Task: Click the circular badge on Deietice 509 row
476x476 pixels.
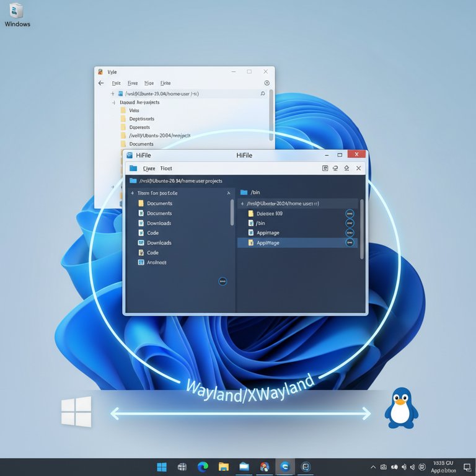Action: tap(350, 214)
